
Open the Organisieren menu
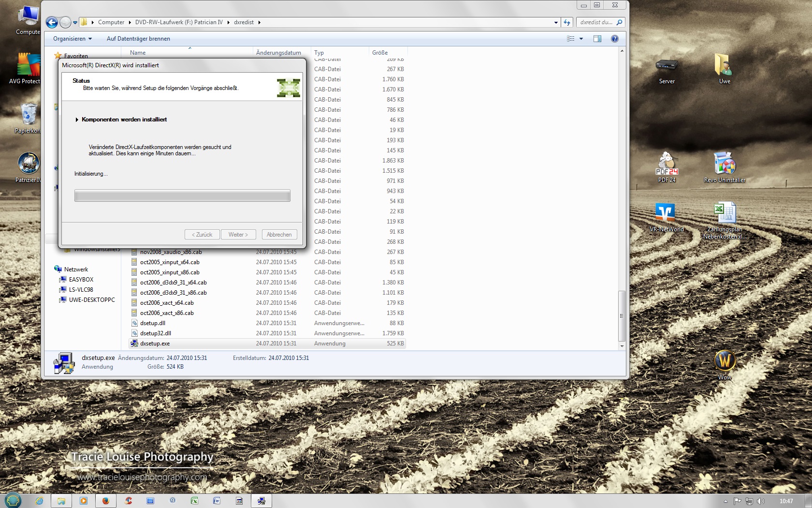[72, 39]
